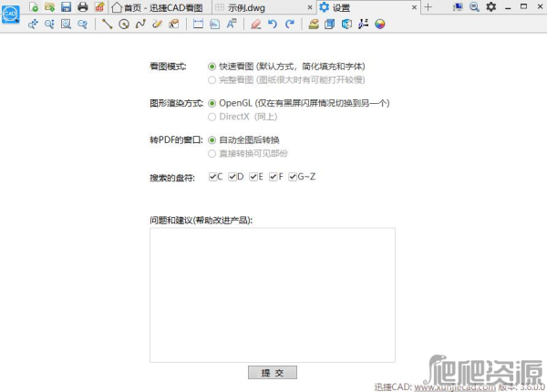Select the eraser tool

click(256, 24)
